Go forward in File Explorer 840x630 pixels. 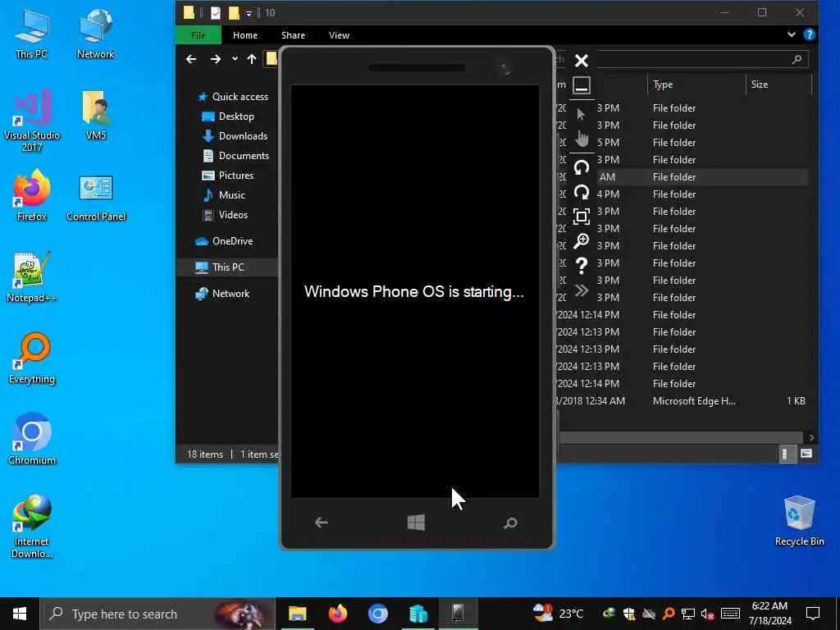[x=216, y=59]
